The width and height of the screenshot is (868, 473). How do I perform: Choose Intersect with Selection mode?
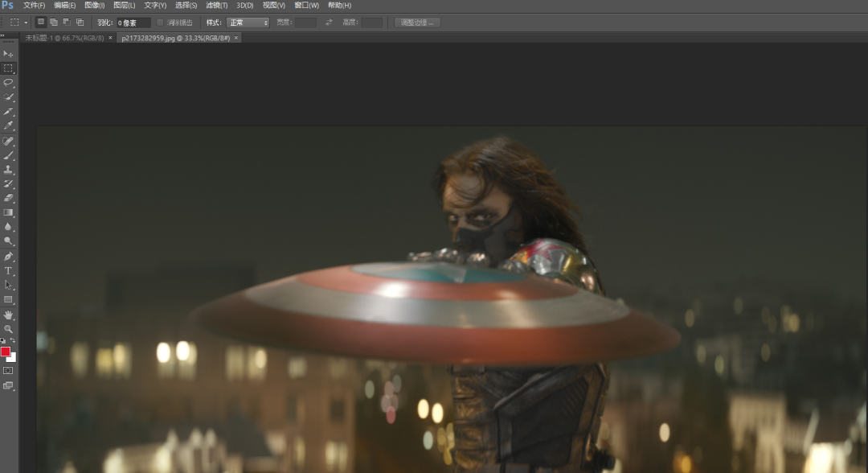click(x=80, y=23)
